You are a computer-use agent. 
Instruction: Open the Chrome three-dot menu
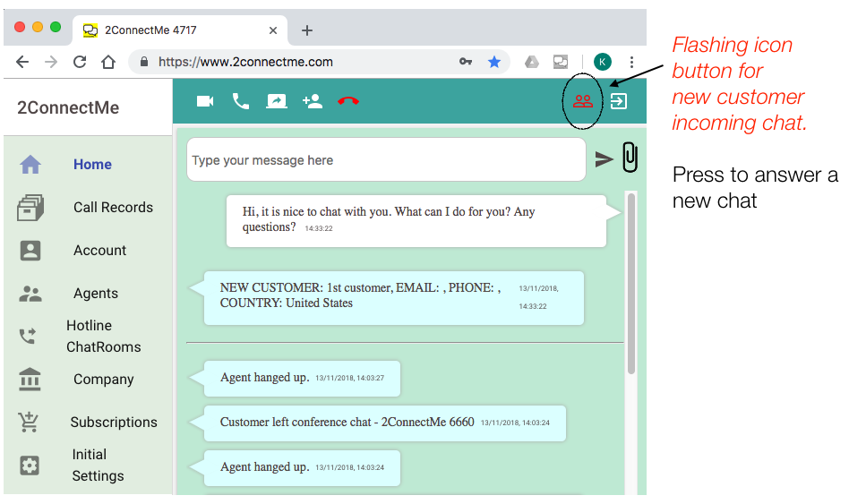(631, 62)
